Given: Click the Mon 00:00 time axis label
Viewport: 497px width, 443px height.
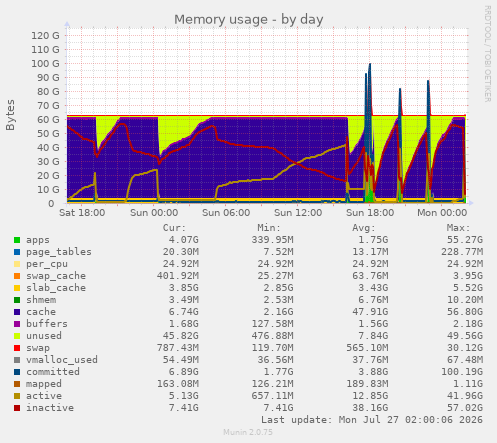Looking at the screenshot, I should coord(442,213).
